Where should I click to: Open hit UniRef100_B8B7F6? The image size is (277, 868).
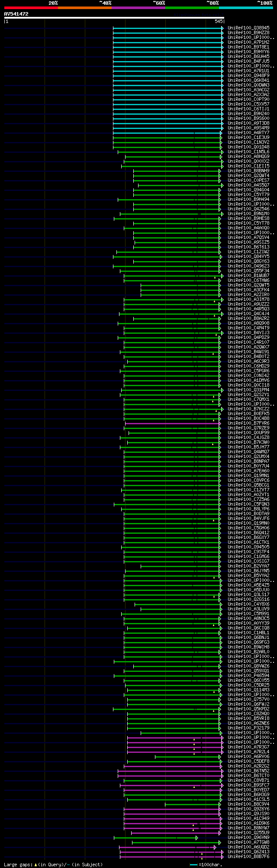click(x=249, y=857)
